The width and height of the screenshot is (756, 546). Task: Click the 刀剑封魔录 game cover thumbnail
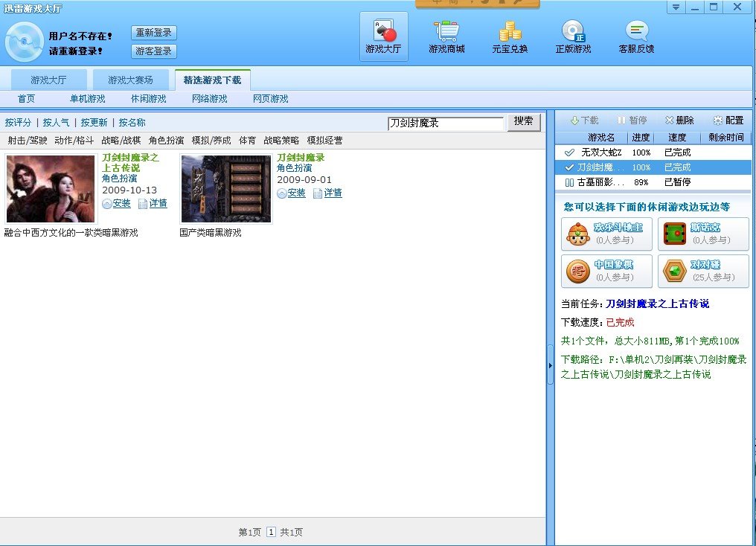[x=226, y=189]
